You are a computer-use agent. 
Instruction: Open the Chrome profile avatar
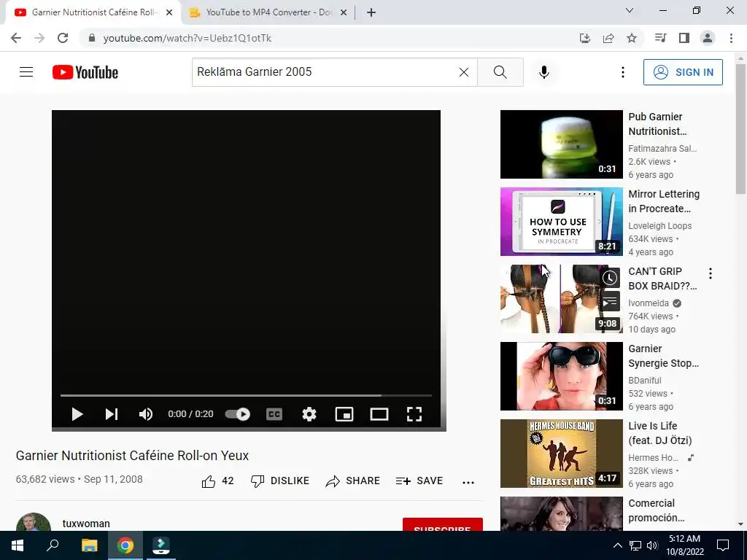tap(708, 38)
